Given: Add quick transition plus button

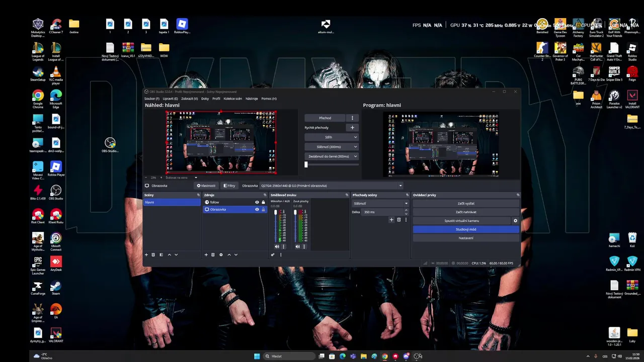Looking at the screenshot, I should click(x=352, y=128).
